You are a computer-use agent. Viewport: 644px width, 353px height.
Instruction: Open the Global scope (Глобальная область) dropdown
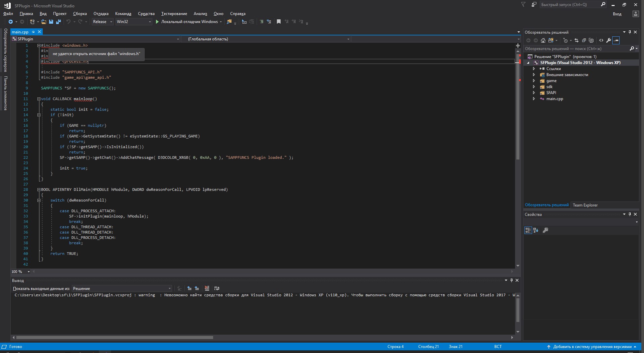click(x=266, y=39)
